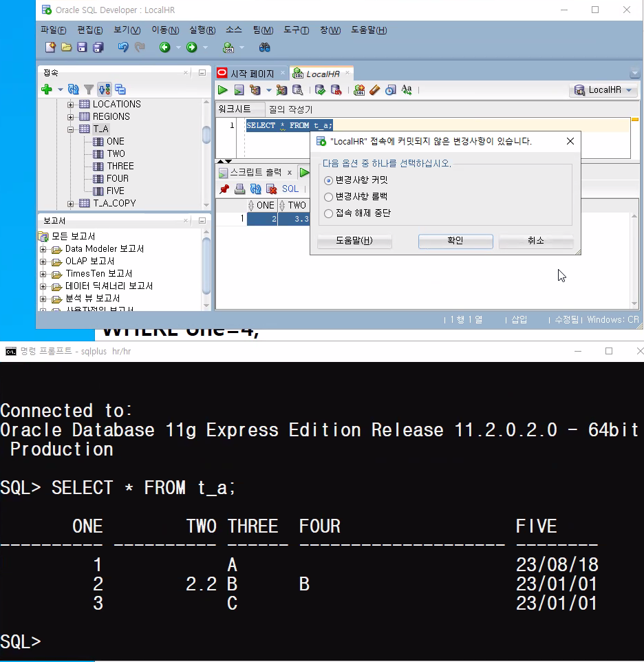Select the 접속 해제 중단 radio option
The width and height of the screenshot is (644, 662).
pos(328,213)
